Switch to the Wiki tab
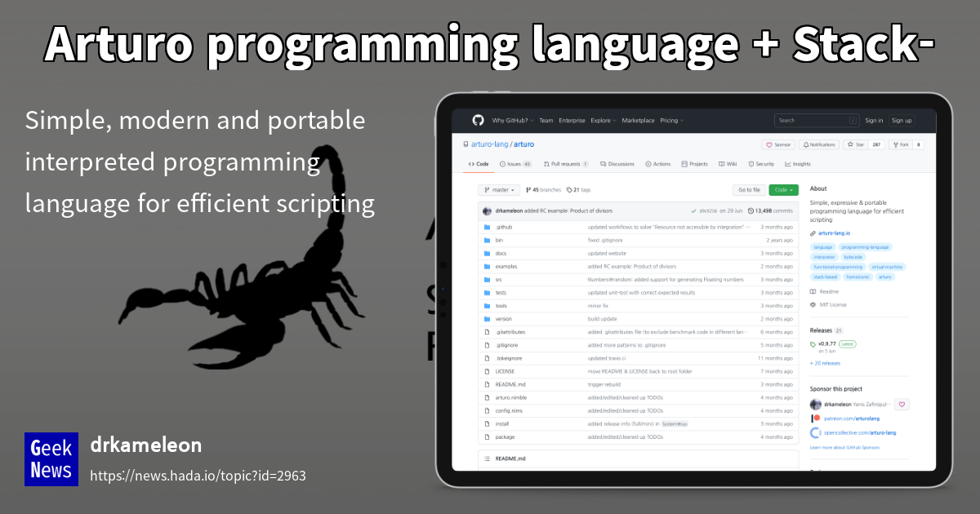This screenshot has height=514, width=980. (x=728, y=164)
